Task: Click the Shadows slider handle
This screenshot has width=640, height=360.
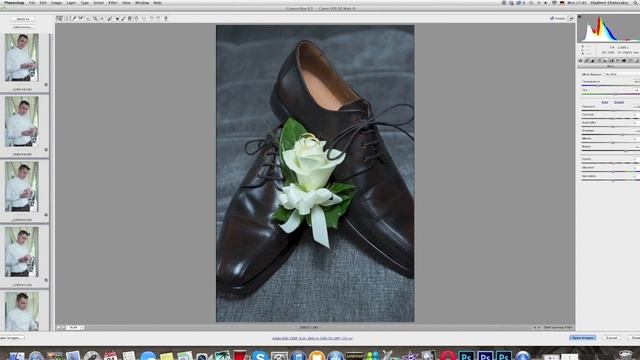Action: tap(623, 134)
